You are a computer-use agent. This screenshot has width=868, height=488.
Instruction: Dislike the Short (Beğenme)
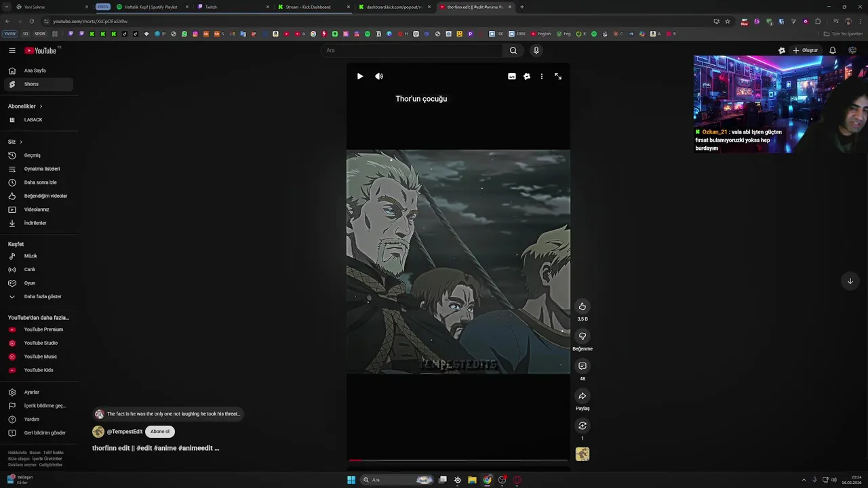pos(582,336)
